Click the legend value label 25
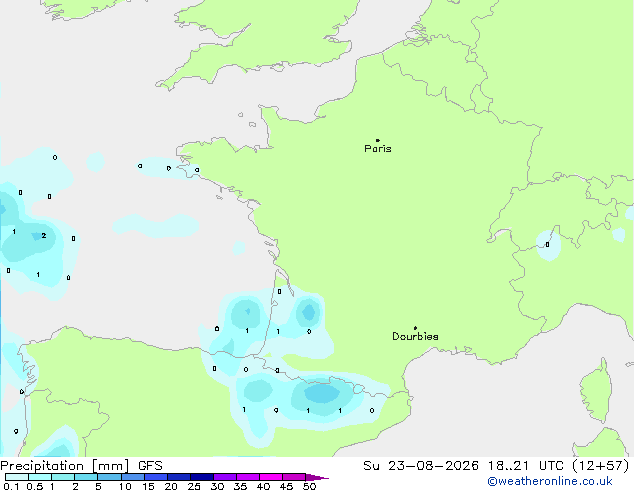634x490 pixels. click(194, 486)
